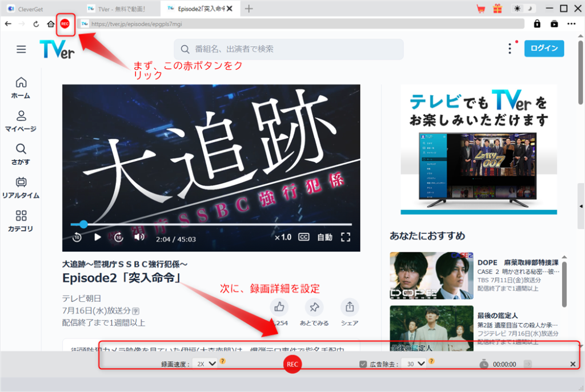Toggle the 広告除去 checkbox
Viewport: 585px width, 392px height.
coord(363,364)
